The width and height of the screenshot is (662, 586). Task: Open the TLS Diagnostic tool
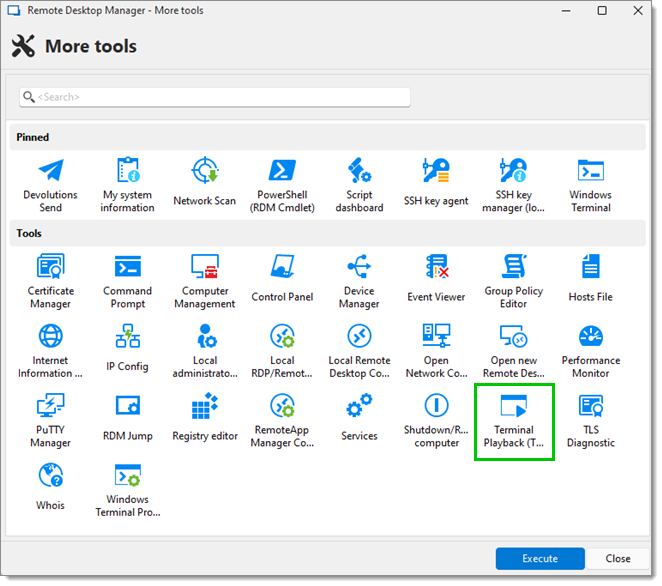[x=591, y=420]
